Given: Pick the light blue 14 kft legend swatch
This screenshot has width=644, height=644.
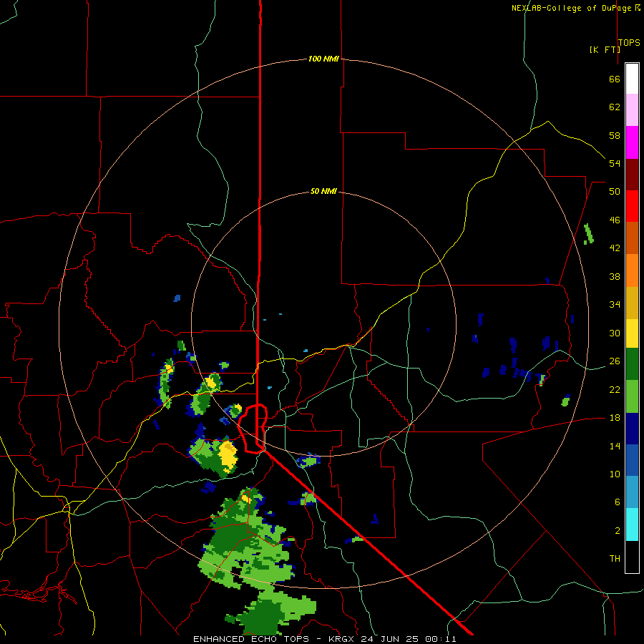Looking at the screenshot, I should [632, 492].
